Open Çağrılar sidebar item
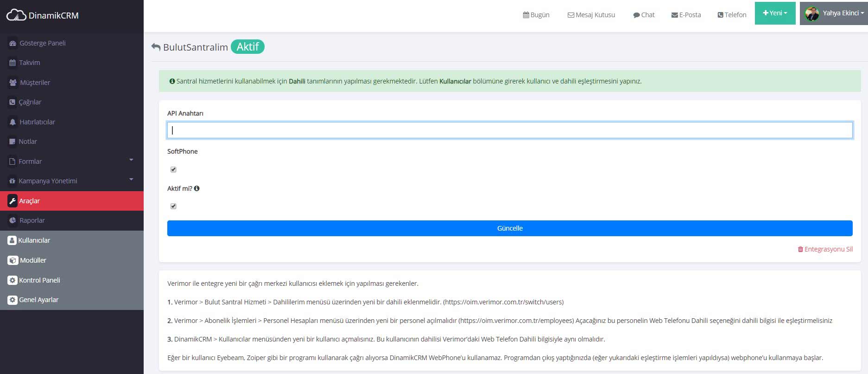The height and width of the screenshot is (374, 868). pyautogui.click(x=72, y=102)
